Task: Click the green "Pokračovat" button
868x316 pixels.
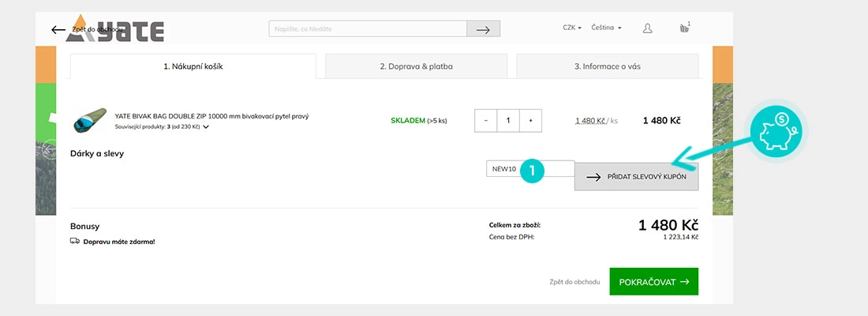Action: click(x=654, y=281)
